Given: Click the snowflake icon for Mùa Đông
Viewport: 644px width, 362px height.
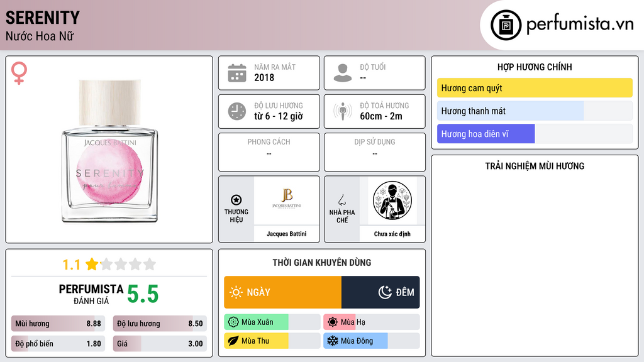Looking at the screenshot, I should (x=333, y=341).
